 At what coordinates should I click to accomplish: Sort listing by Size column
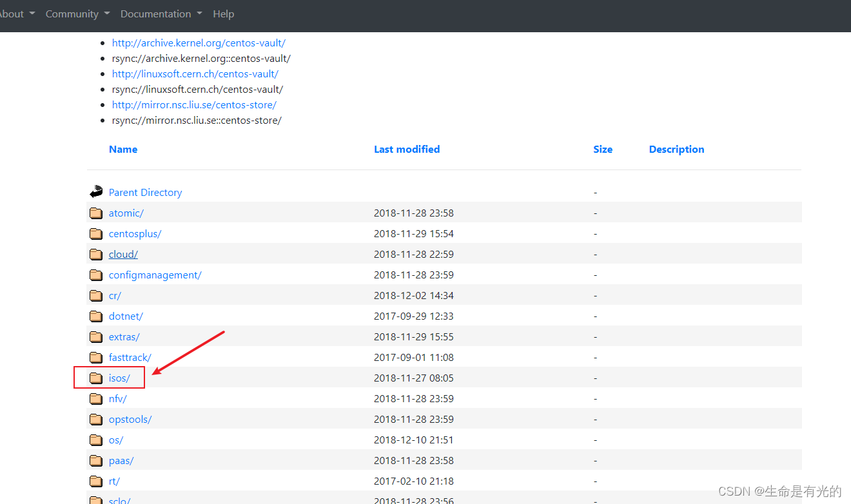click(603, 149)
